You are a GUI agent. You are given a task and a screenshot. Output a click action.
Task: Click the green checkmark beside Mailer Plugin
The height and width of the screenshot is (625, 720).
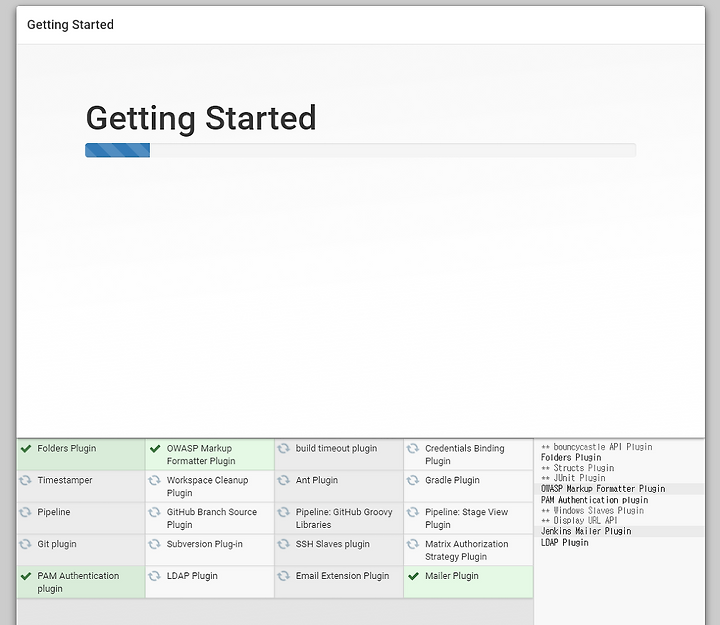(x=414, y=576)
